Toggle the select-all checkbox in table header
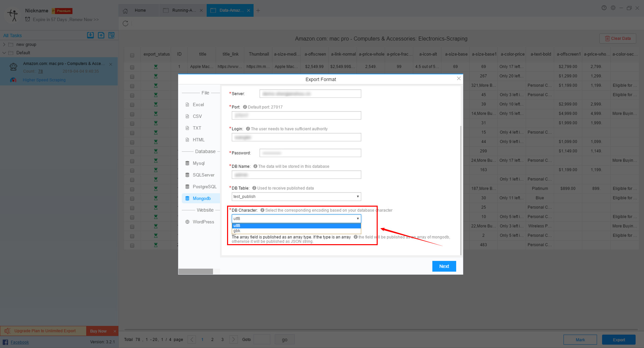Viewport: 644px width, 348px height. coord(132,55)
